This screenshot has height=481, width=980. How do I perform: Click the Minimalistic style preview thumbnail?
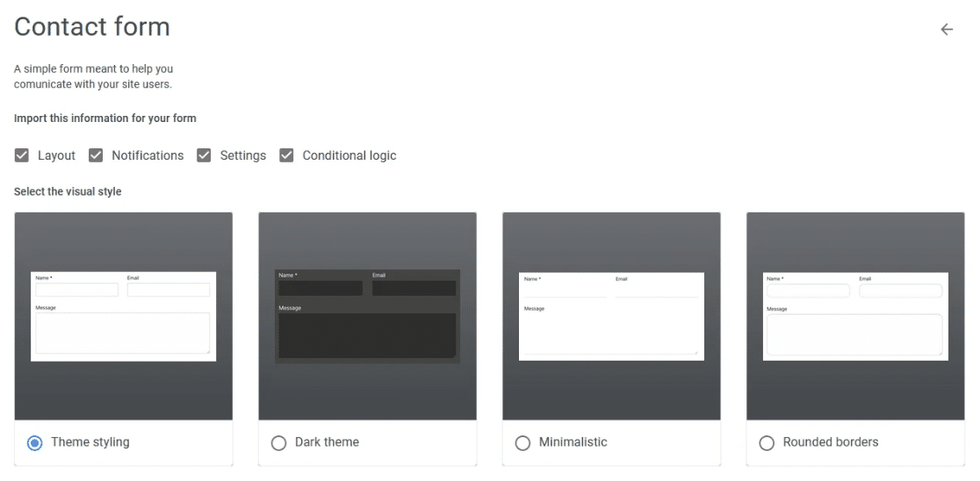click(611, 316)
